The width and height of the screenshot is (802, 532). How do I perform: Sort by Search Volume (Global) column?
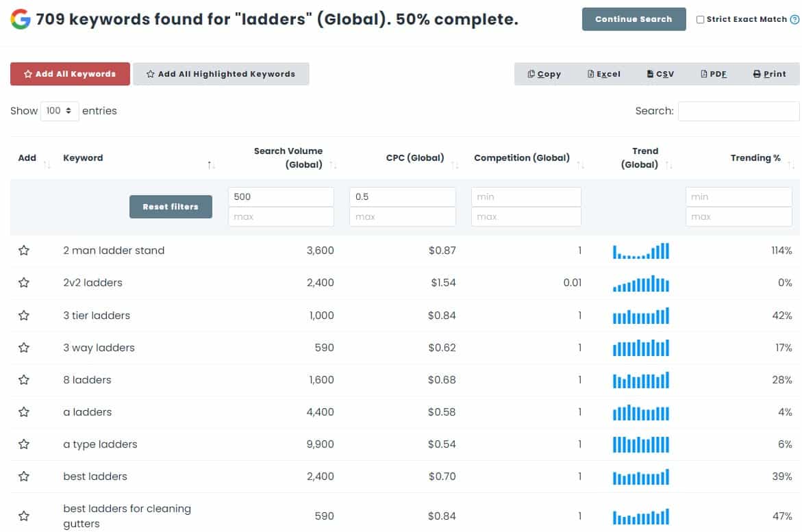(288, 157)
